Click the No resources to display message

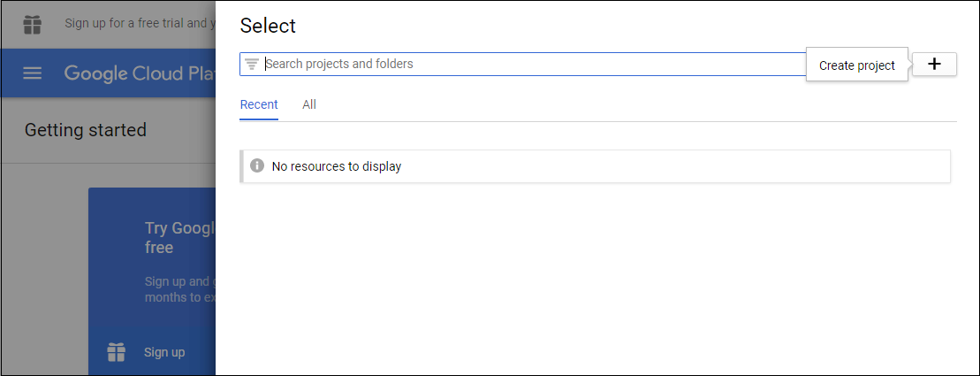click(337, 166)
